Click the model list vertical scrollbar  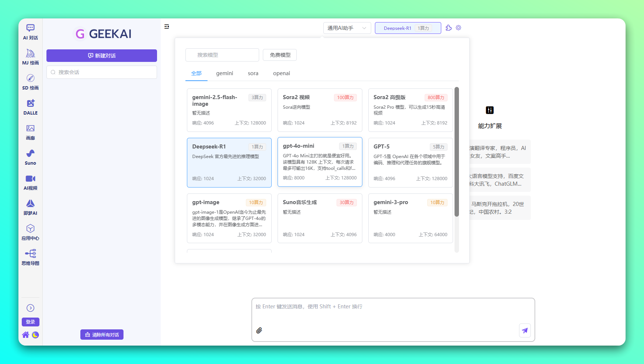click(x=457, y=151)
